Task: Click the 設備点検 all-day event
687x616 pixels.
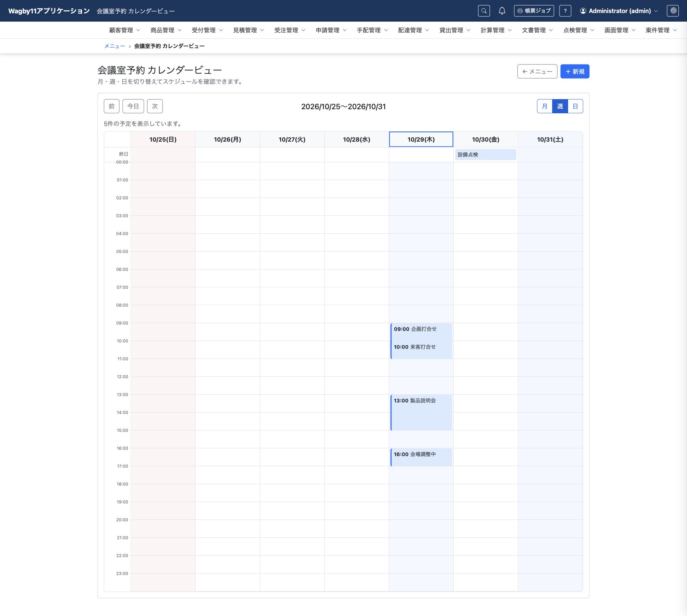Action: pyautogui.click(x=485, y=155)
